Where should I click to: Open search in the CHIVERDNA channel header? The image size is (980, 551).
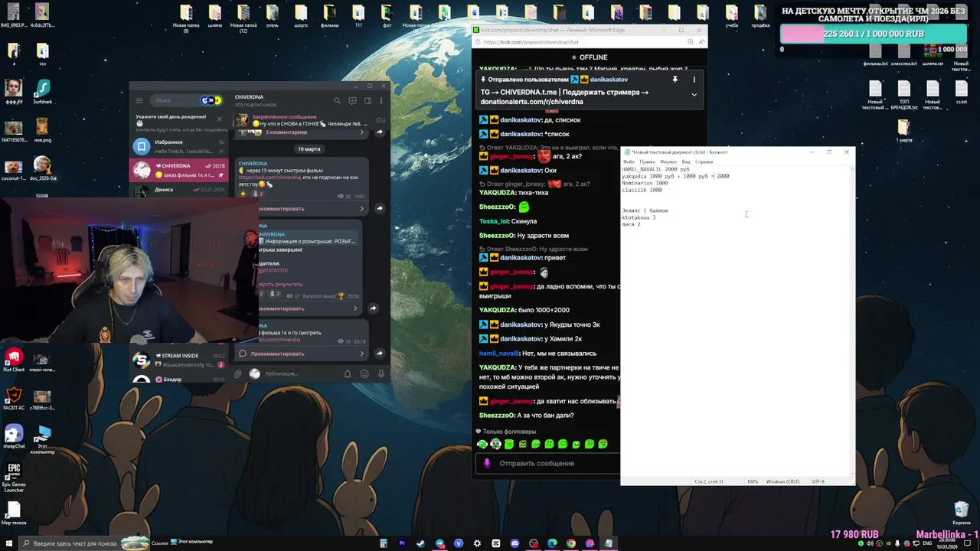click(337, 100)
